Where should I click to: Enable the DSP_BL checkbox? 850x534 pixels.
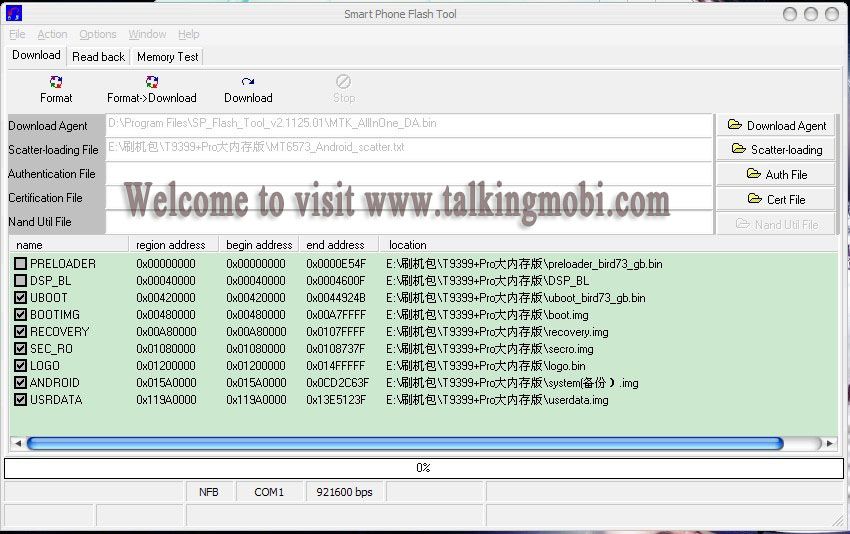point(21,280)
